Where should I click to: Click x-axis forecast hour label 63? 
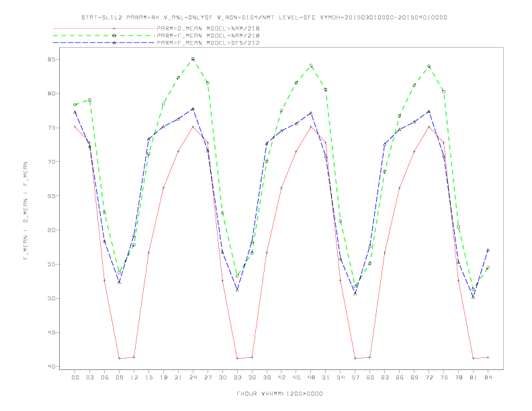(x=385, y=377)
